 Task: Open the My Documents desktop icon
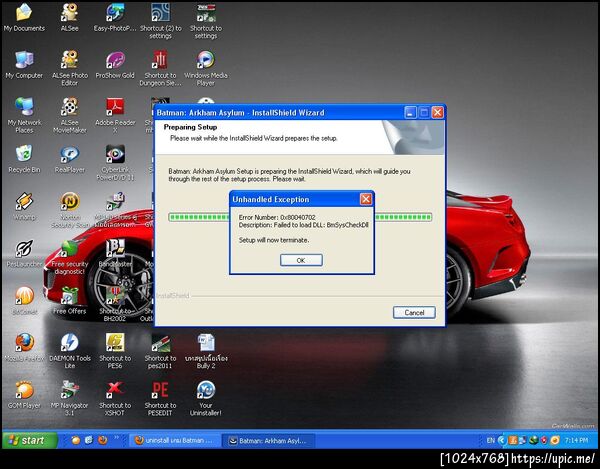(24, 17)
